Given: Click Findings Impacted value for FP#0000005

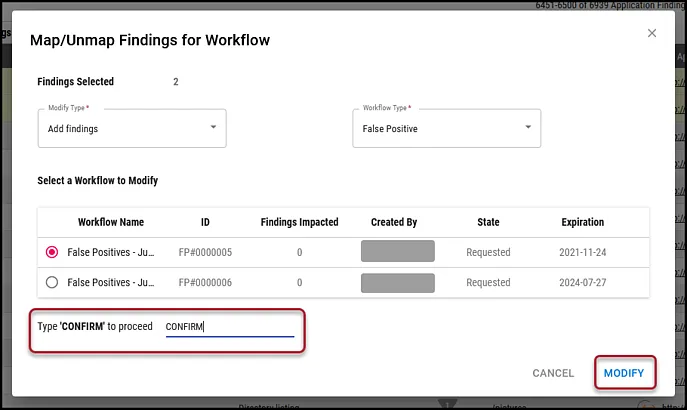Looking at the screenshot, I should (x=299, y=252).
